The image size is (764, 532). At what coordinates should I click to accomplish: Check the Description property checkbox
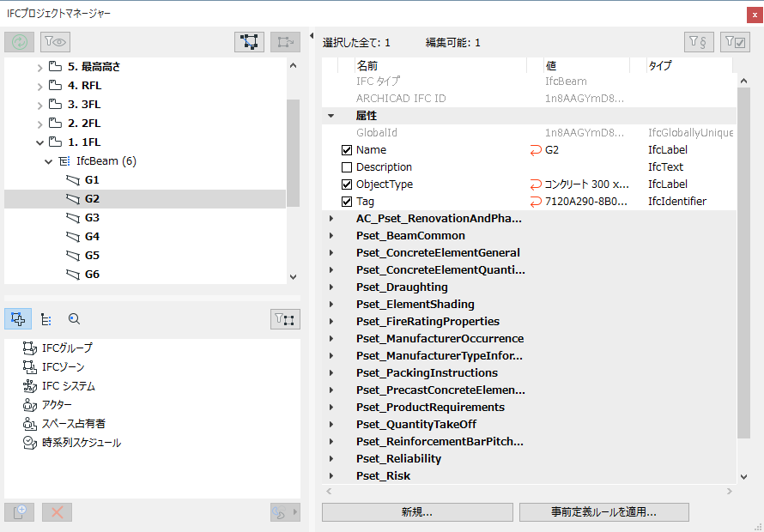pyautogui.click(x=347, y=167)
